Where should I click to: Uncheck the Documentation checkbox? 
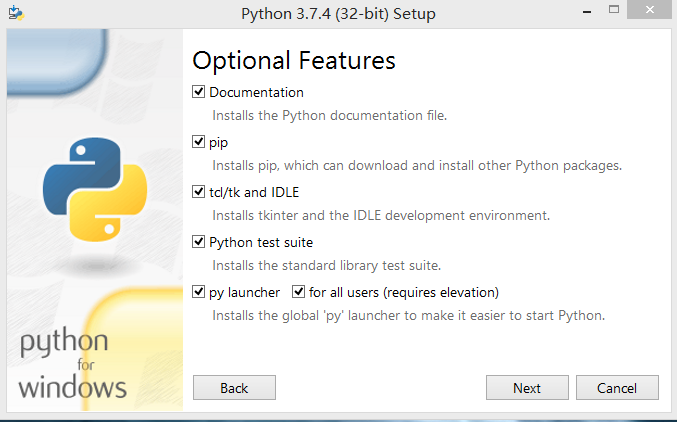point(198,92)
